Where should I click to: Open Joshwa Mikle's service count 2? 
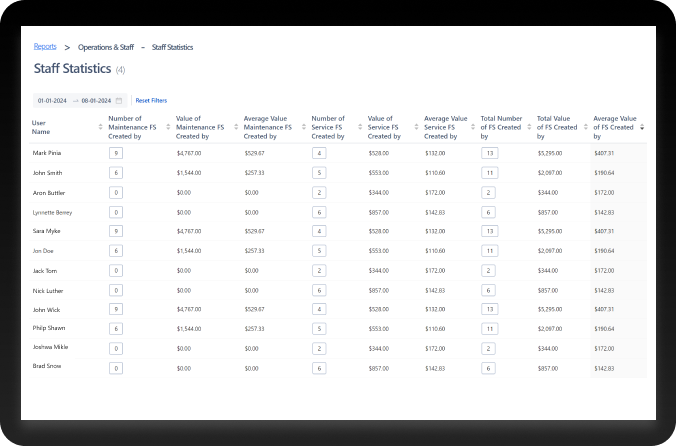(319, 349)
